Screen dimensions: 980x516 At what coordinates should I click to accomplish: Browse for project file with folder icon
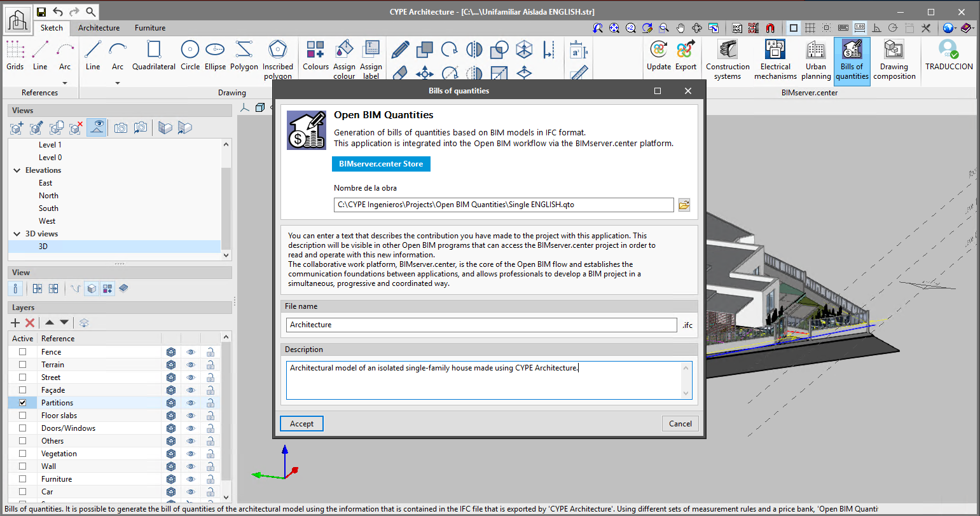[x=684, y=205]
